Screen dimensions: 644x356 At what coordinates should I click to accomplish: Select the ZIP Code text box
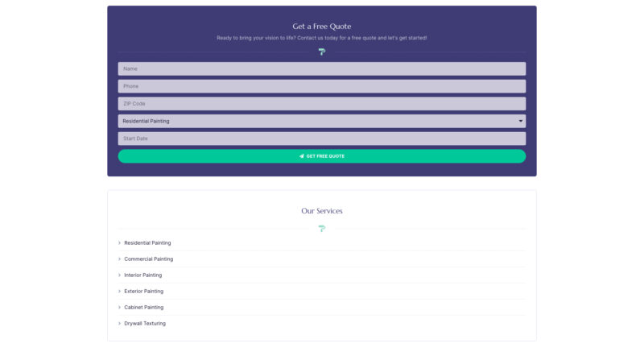tap(321, 103)
